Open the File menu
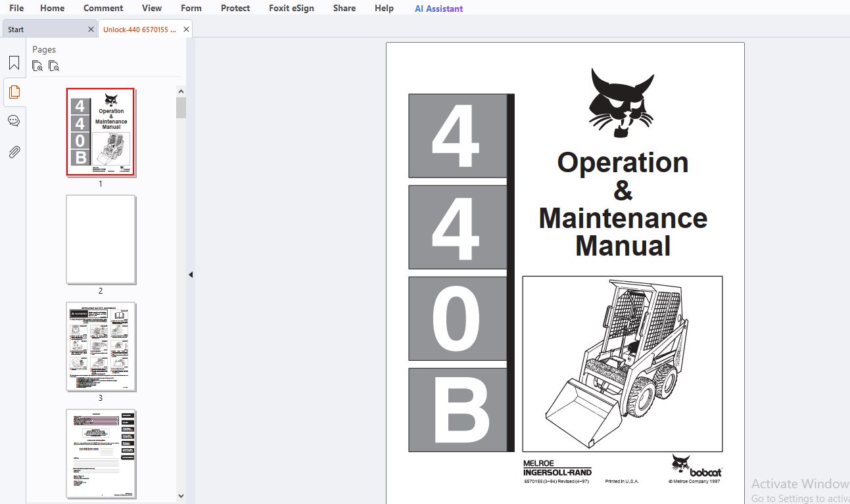 16,8
